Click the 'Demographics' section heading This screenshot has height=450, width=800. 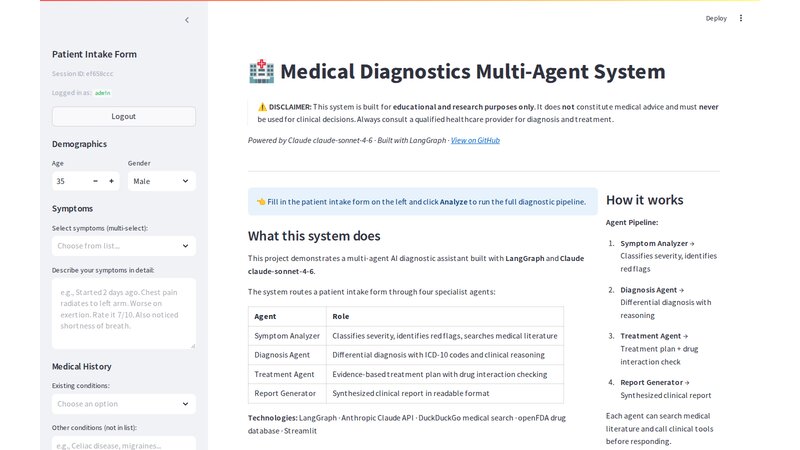click(x=80, y=144)
